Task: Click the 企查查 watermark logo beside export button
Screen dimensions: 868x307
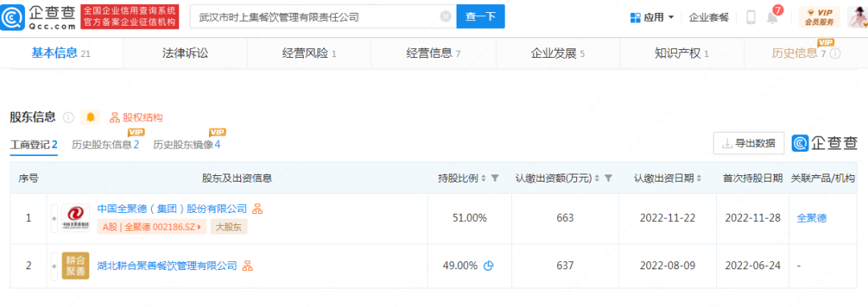Action: pos(825,143)
